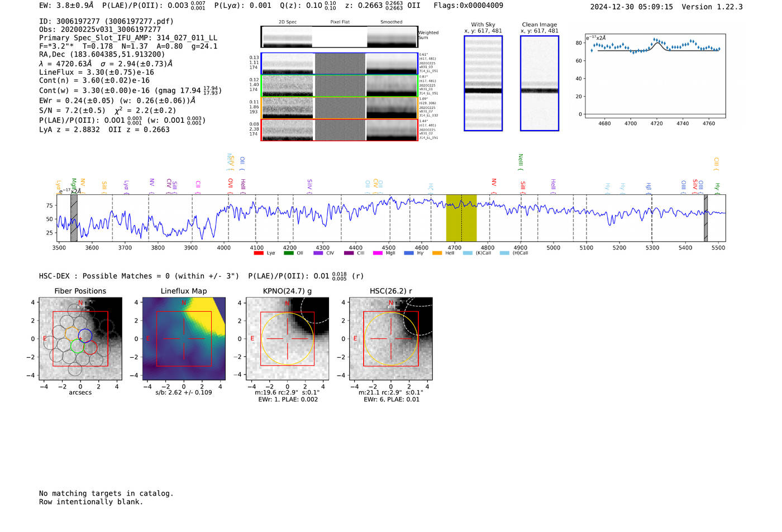Click the blue fiber circle in Fiber Positions
Screen dimensions: 782x532
(x=85, y=336)
